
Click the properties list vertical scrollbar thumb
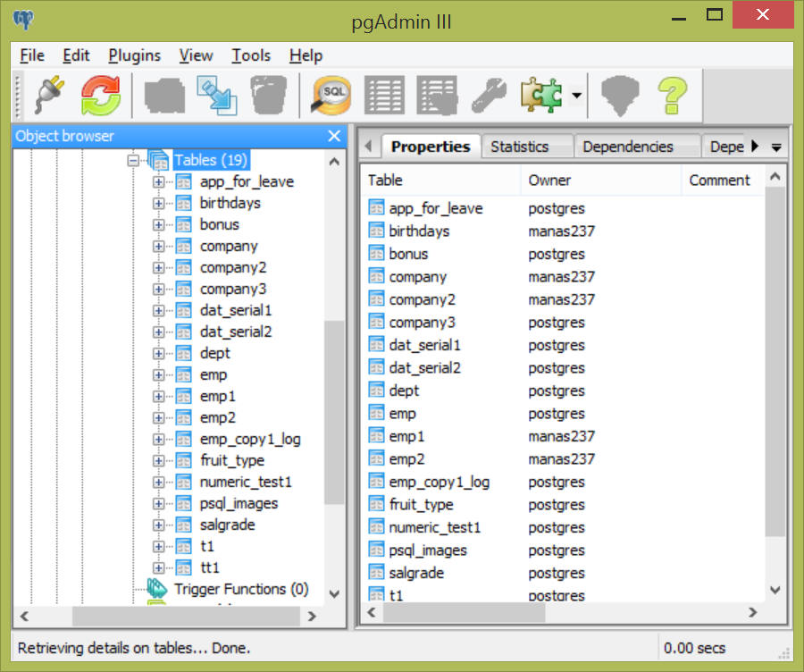click(x=775, y=361)
